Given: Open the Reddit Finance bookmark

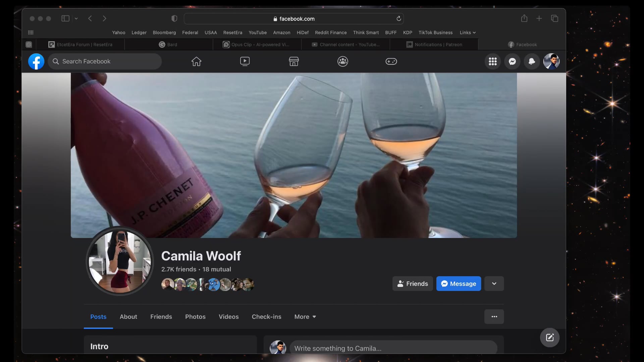Looking at the screenshot, I should pos(331,33).
